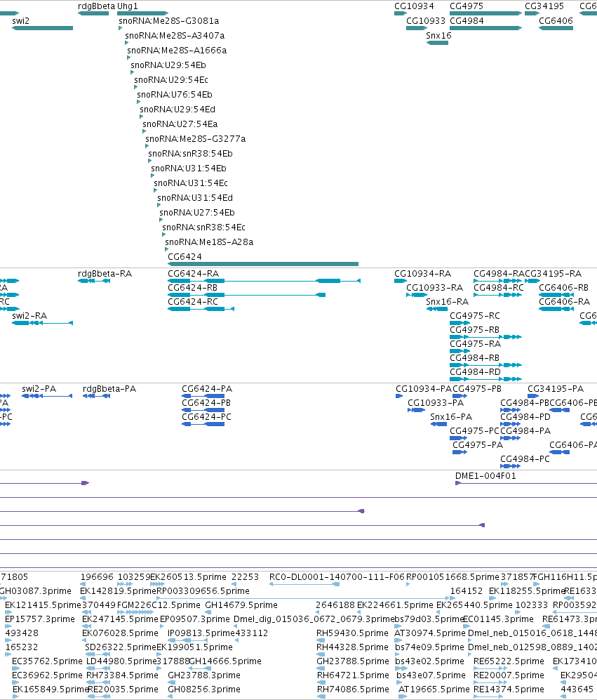Click snoRNA:Me28S-G3277a label

tap(196, 139)
